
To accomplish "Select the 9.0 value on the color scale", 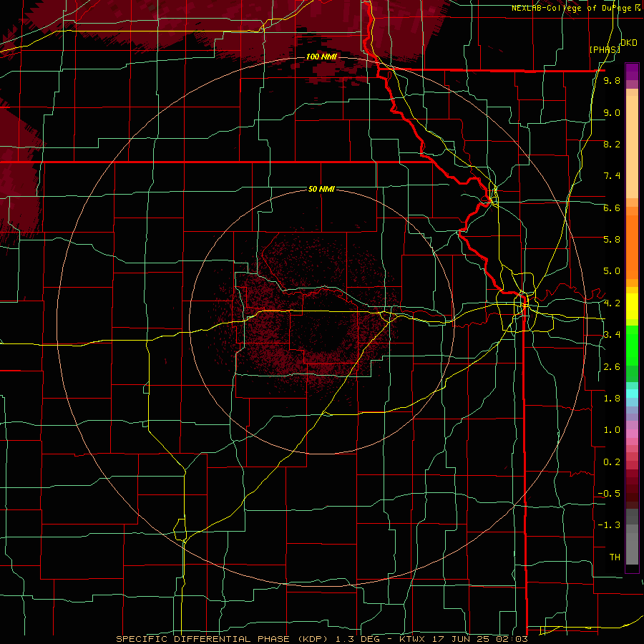I will click(x=612, y=112).
